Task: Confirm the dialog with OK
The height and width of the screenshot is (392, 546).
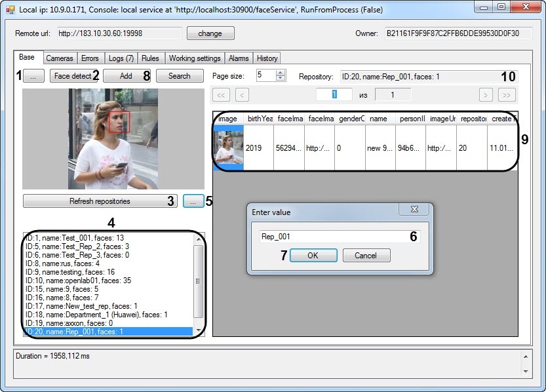Action: 313,255
